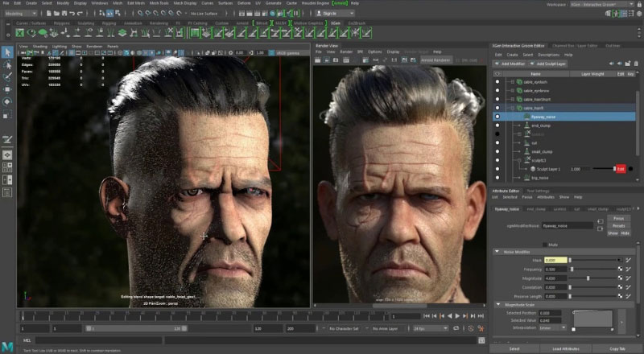Click the Add Modifier button icon
The image size is (644, 354).
(497, 63)
